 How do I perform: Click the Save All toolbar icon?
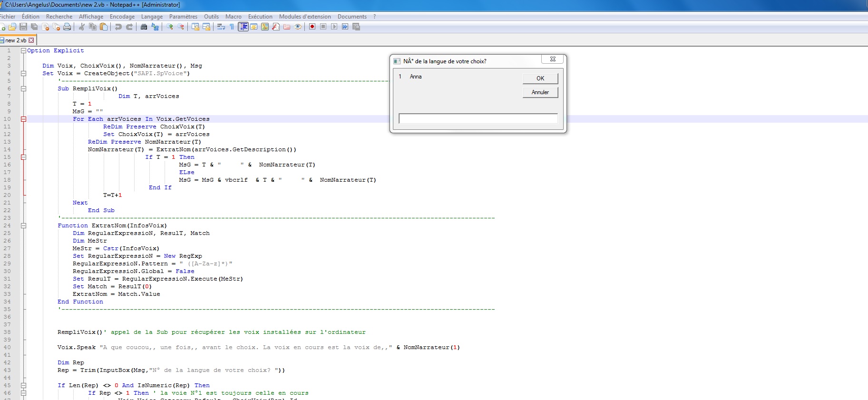34,27
